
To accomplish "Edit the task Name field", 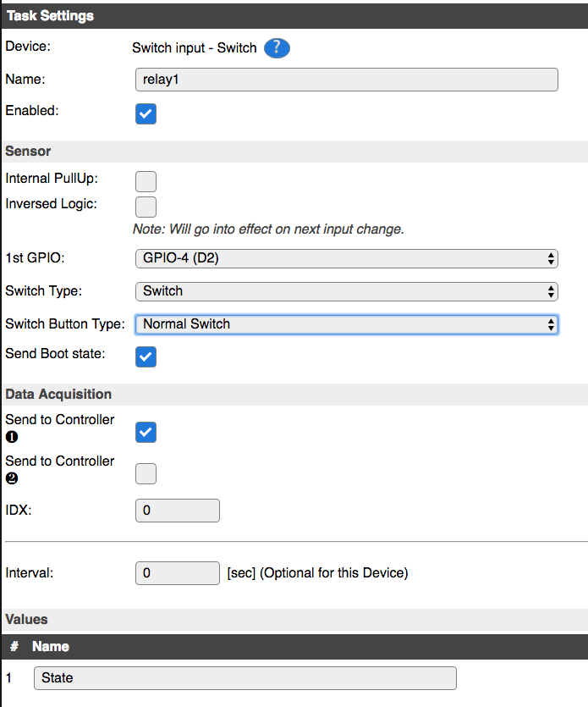I will coord(347,80).
